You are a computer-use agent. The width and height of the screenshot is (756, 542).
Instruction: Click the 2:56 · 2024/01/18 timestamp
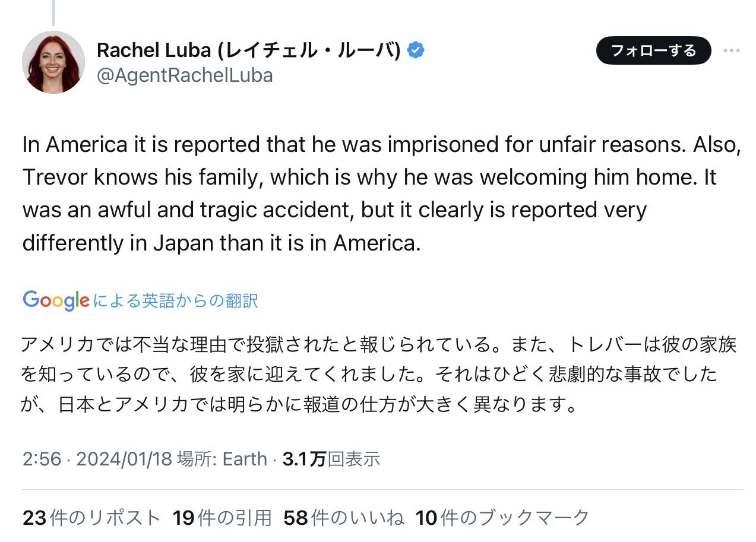(97, 458)
